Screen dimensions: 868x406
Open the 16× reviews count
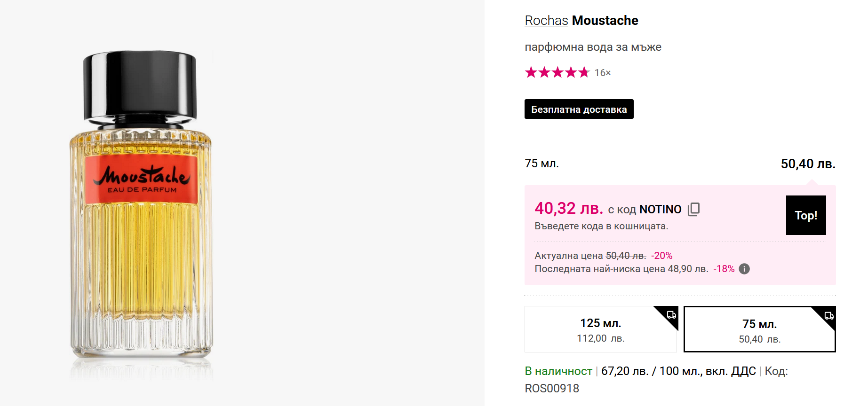click(603, 73)
